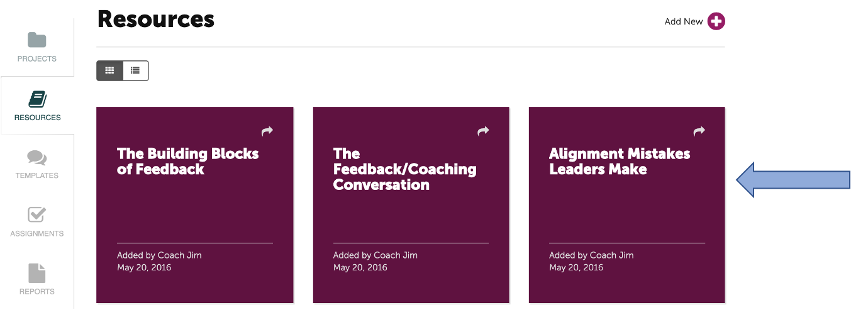Select the Reports sidebar label
868x327 pixels.
[37, 291]
